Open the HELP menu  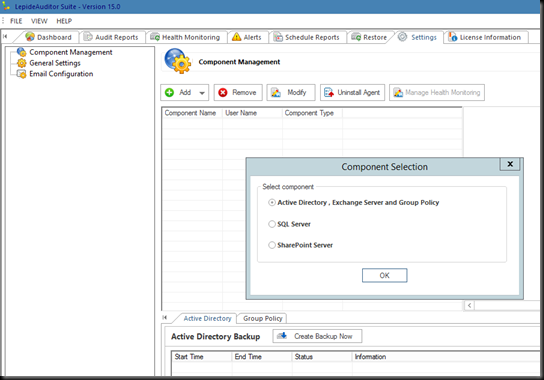pyautogui.click(x=64, y=21)
